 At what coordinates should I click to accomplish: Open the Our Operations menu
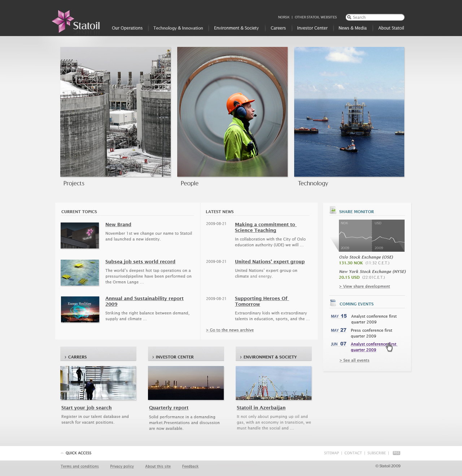pyautogui.click(x=127, y=28)
